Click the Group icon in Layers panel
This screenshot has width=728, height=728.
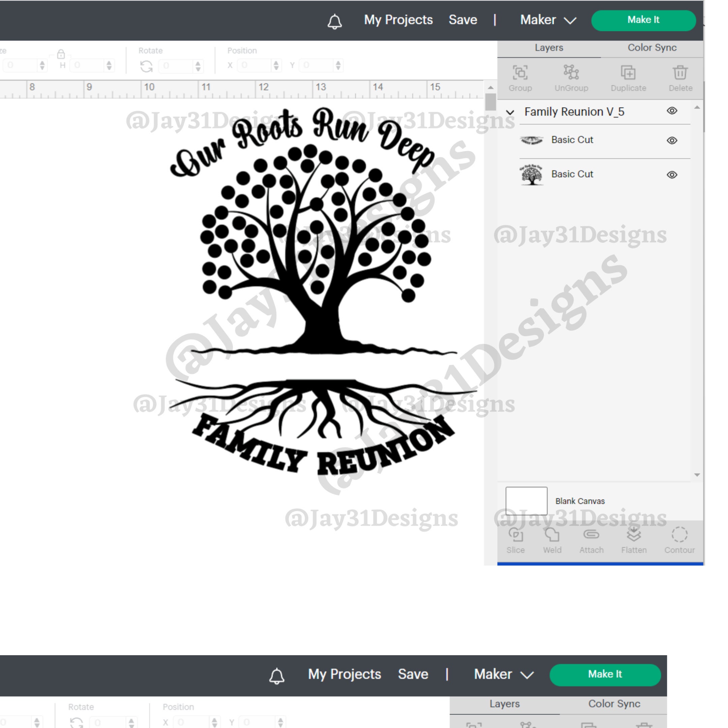520,73
